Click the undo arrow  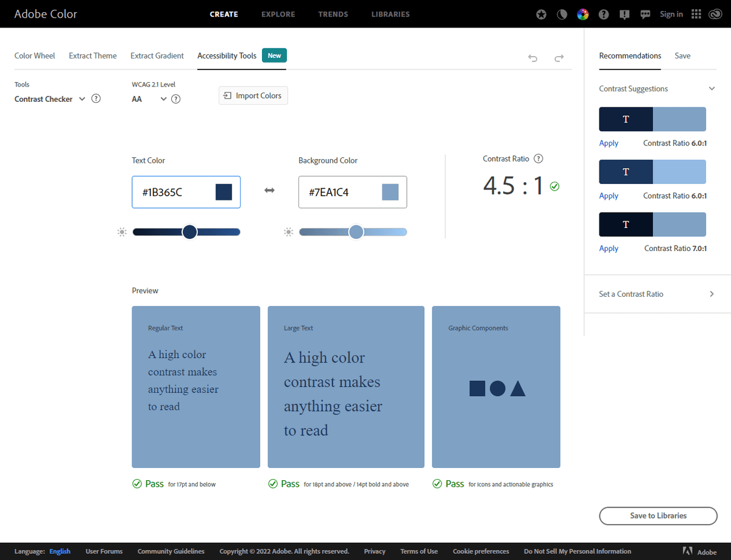tap(532, 58)
